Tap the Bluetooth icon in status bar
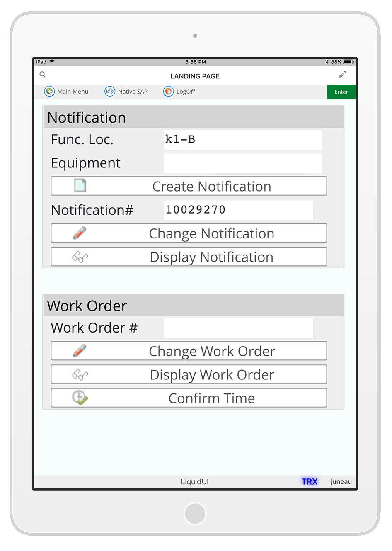This screenshot has height=551, width=392. (327, 62)
